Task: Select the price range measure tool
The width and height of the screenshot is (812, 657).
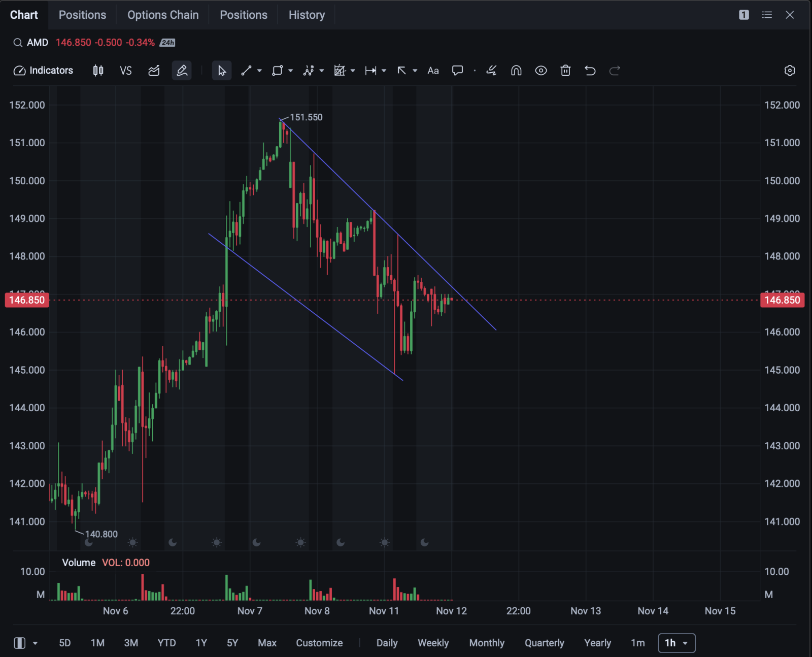Action: coord(370,71)
